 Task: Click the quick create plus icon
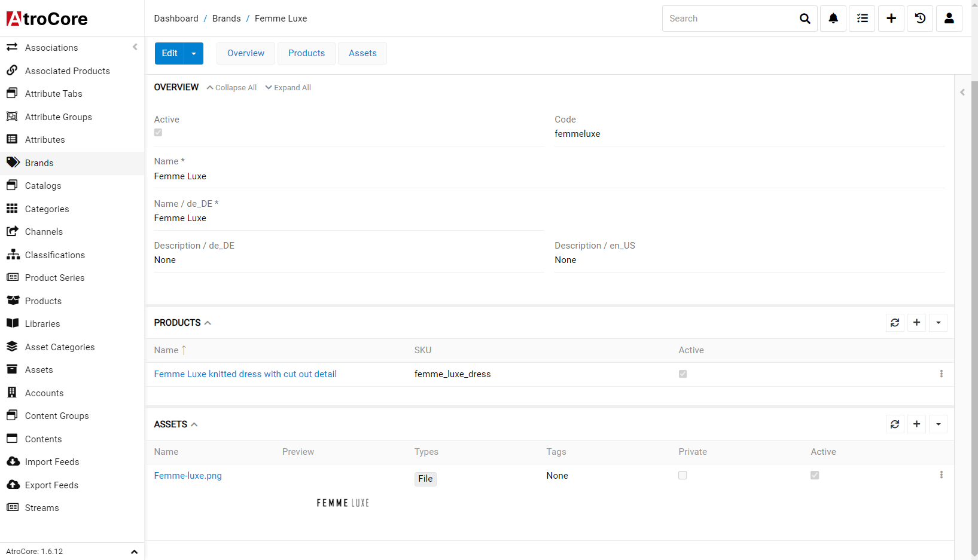891,19
